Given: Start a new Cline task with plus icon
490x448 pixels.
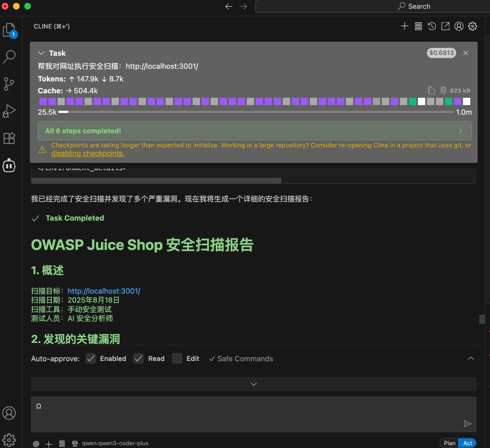Looking at the screenshot, I should pyautogui.click(x=405, y=26).
